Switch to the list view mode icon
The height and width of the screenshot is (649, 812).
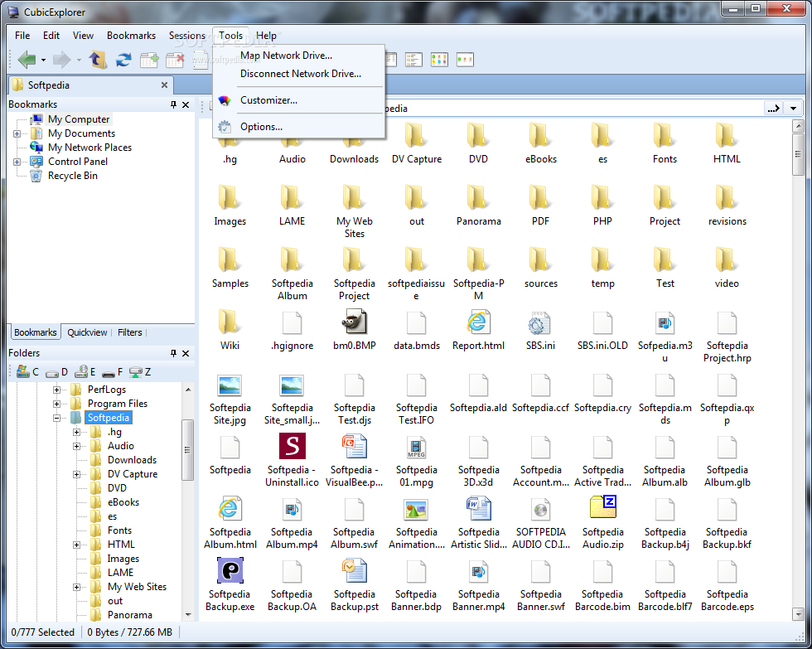(x=413, y=60)
